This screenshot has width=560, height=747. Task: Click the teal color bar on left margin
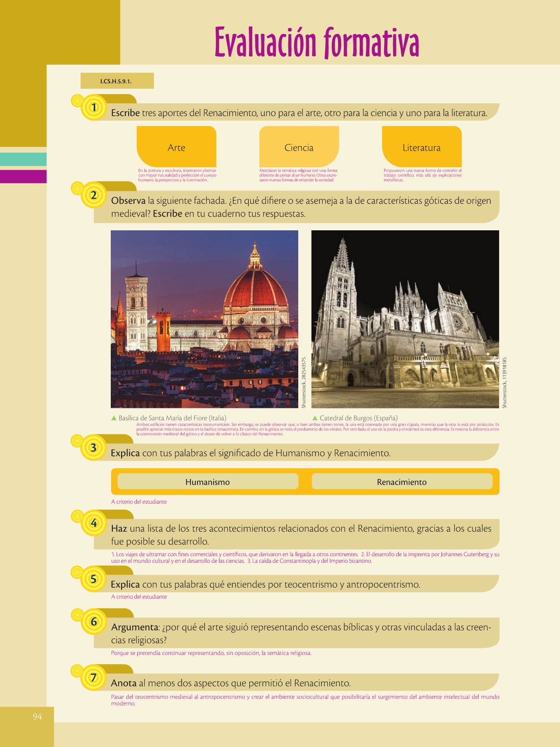tap(23, 159)
